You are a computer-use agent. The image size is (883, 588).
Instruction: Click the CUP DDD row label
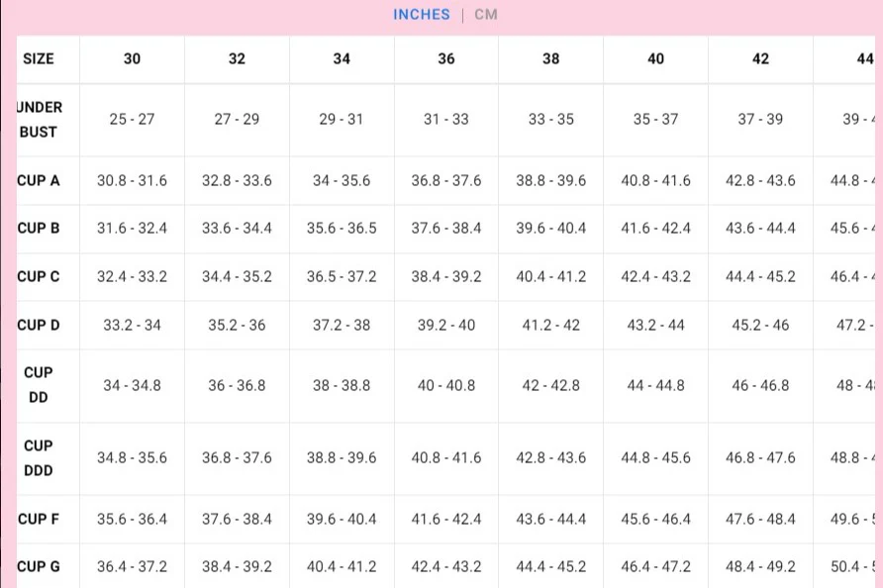tap(39, 458)
